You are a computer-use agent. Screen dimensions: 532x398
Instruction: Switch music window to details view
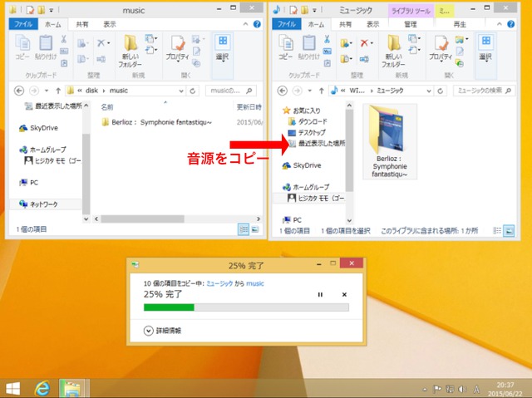[244, 228]
